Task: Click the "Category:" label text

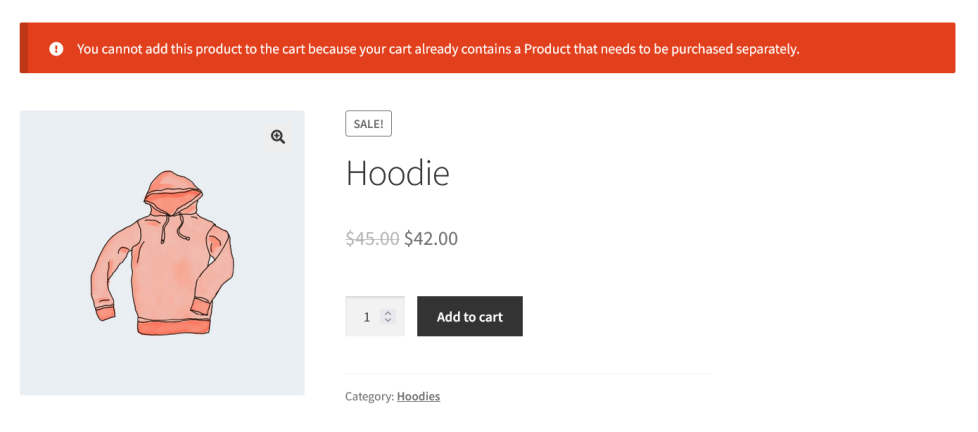Action: point(369,396)
